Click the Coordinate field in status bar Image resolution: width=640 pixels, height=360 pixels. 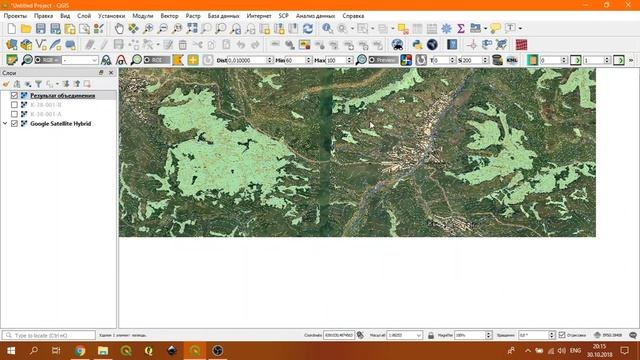coord(339,335)
